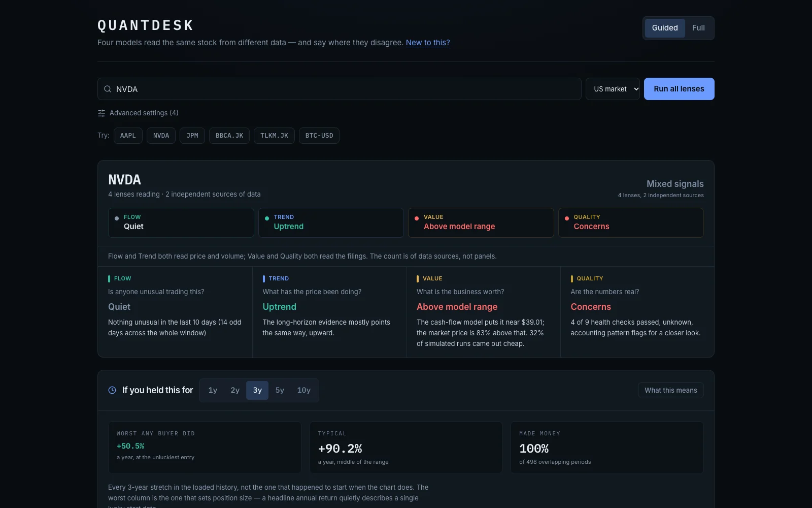The width and height of the screenshot is (812, 508).
Task: Select the 5y holding period
Action: (280, 390)
